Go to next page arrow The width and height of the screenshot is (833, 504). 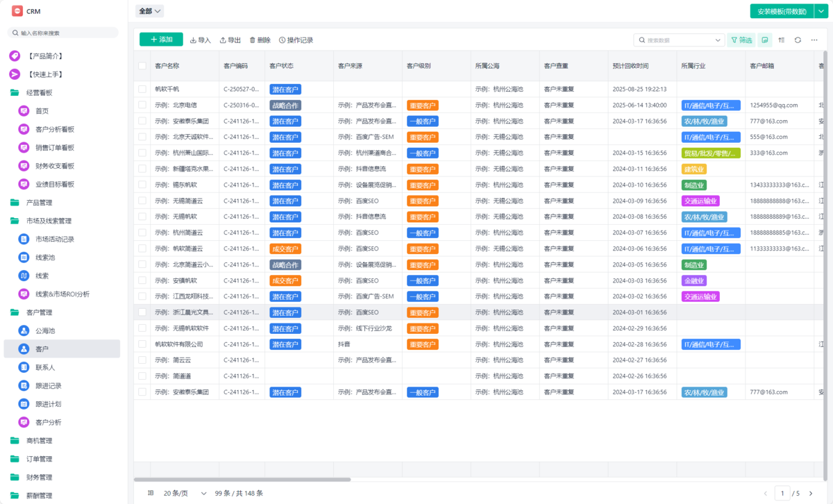(x=810, y=494)
